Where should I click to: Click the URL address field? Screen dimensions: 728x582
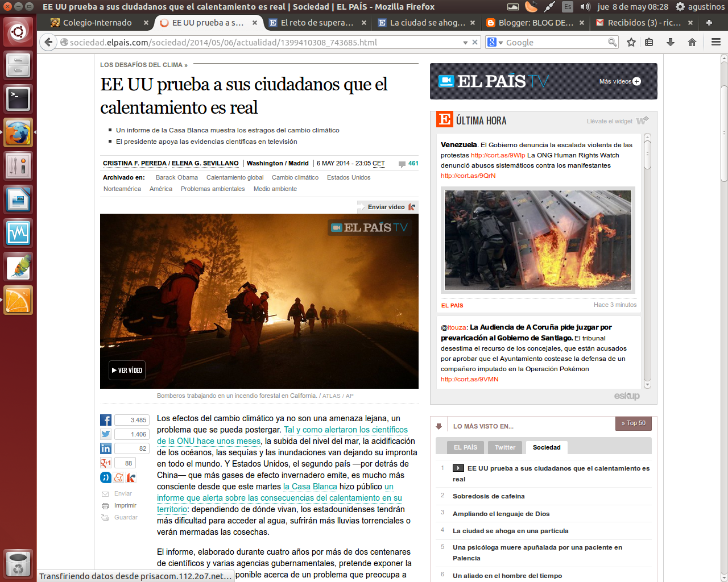click(x=262, y=43)
